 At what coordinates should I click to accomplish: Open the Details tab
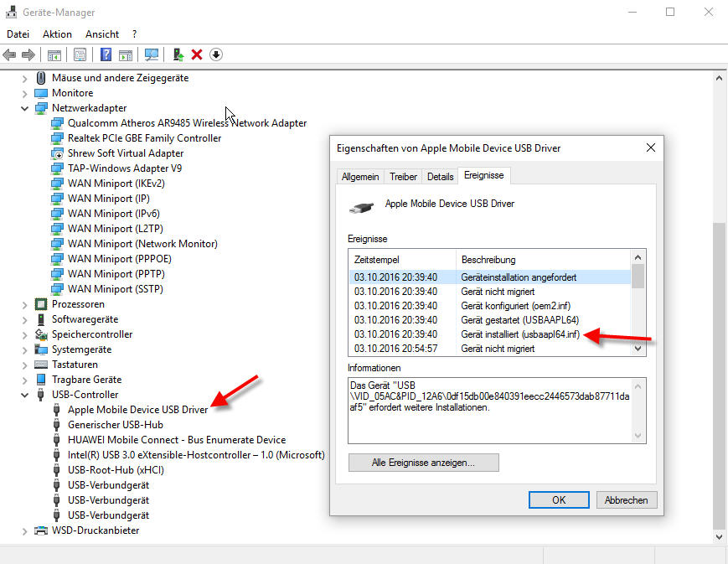(x=440, y=177)
